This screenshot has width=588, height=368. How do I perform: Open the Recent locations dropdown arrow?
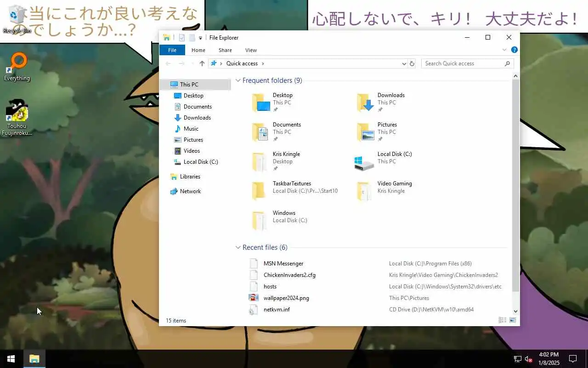point(192,63)
